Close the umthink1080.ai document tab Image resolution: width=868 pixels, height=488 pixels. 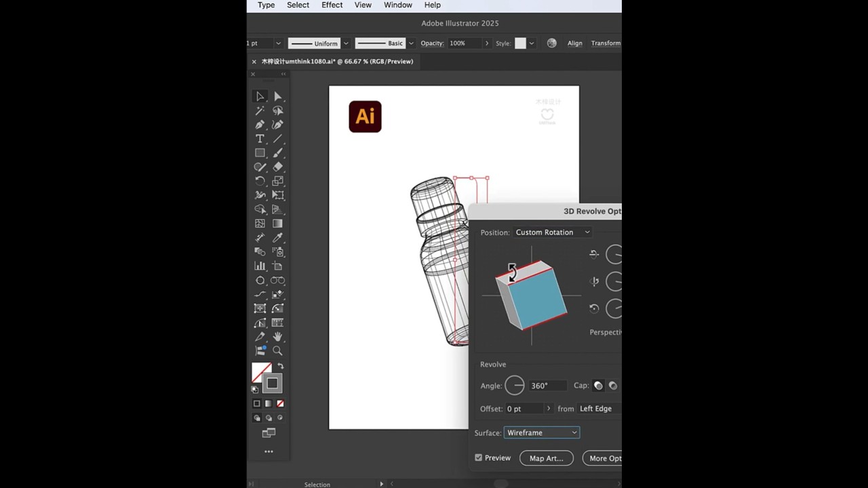tap(254, 62)
